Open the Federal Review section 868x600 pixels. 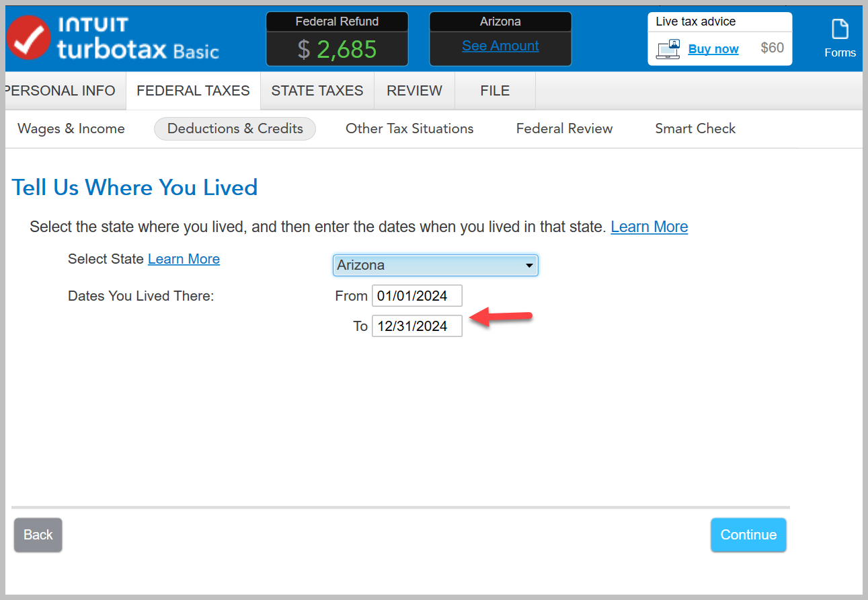pos(564,128)
